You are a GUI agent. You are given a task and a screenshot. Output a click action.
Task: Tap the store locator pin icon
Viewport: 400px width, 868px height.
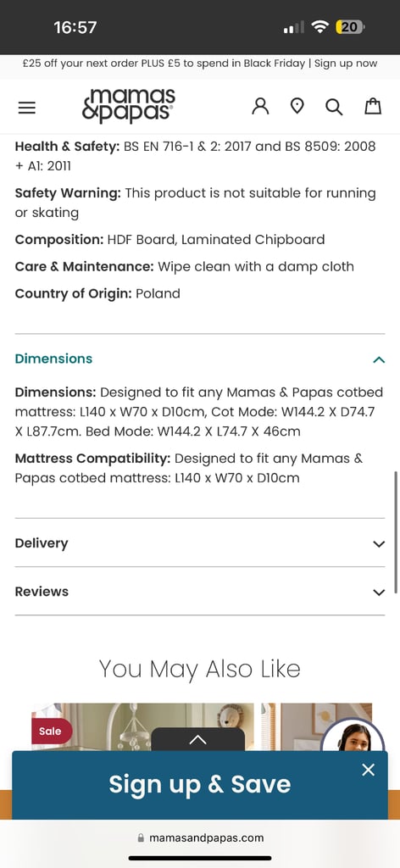click(x=297, y=106)
